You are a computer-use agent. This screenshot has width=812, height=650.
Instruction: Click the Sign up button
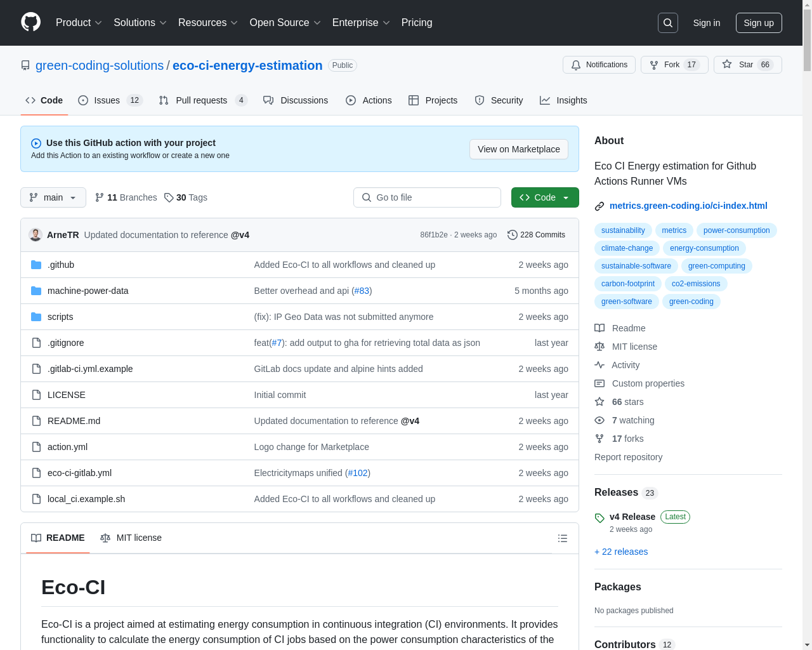click(x=759, y=23)
